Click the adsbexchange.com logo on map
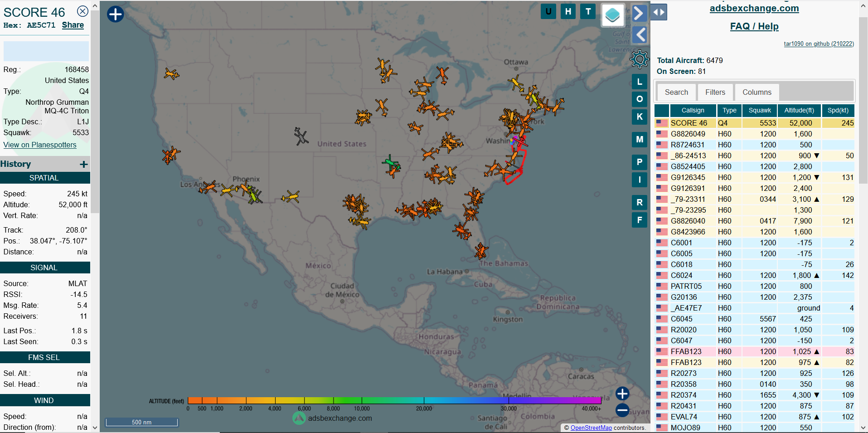 click(332, 418)
